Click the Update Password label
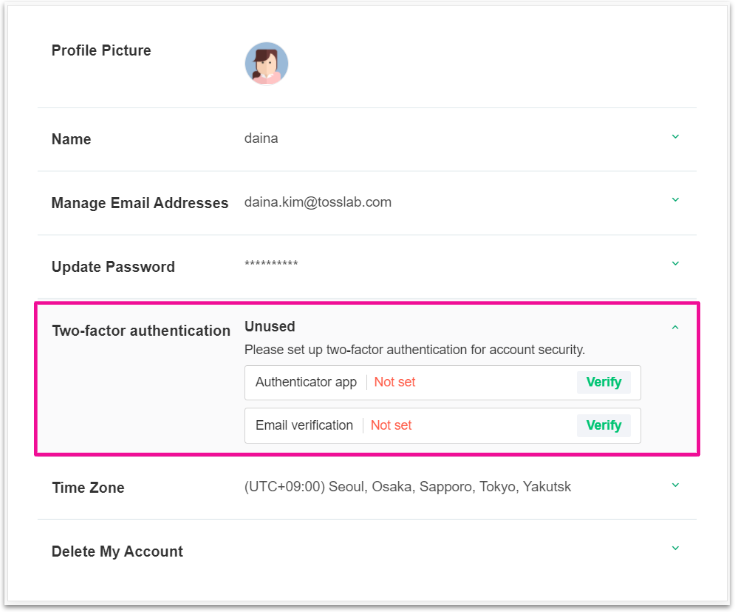Image resolution: width=735 pixels, height=612 pixels. click(x=113, y=267)
